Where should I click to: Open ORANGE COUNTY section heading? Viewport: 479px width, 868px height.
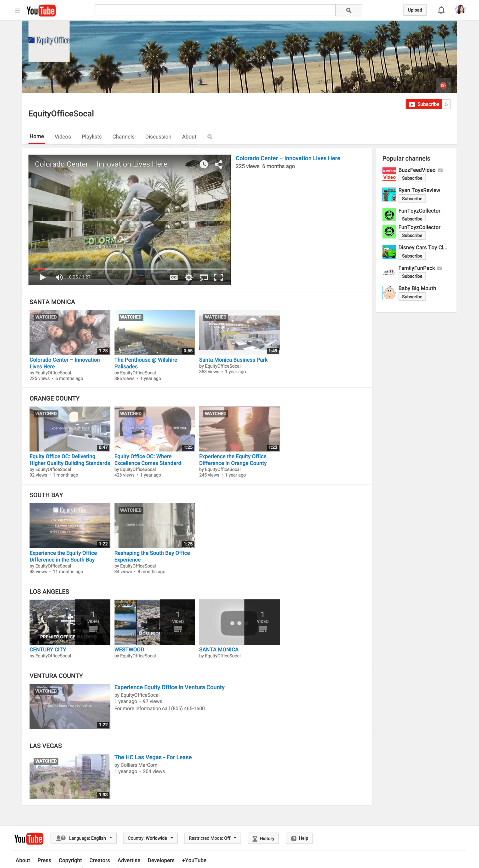55,399
